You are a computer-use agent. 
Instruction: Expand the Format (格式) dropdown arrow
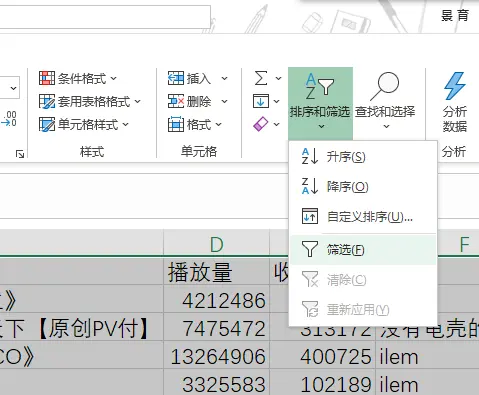(219, 124)
